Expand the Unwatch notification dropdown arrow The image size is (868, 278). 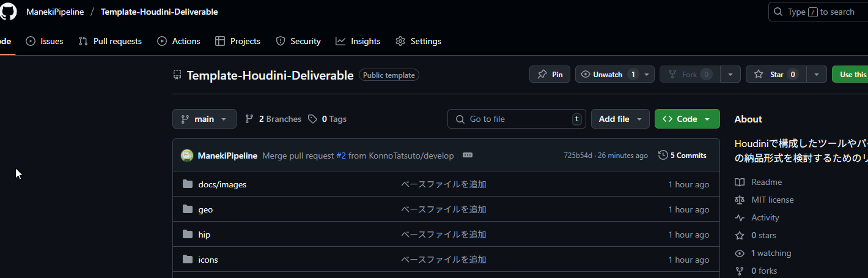tap(647, 74)
